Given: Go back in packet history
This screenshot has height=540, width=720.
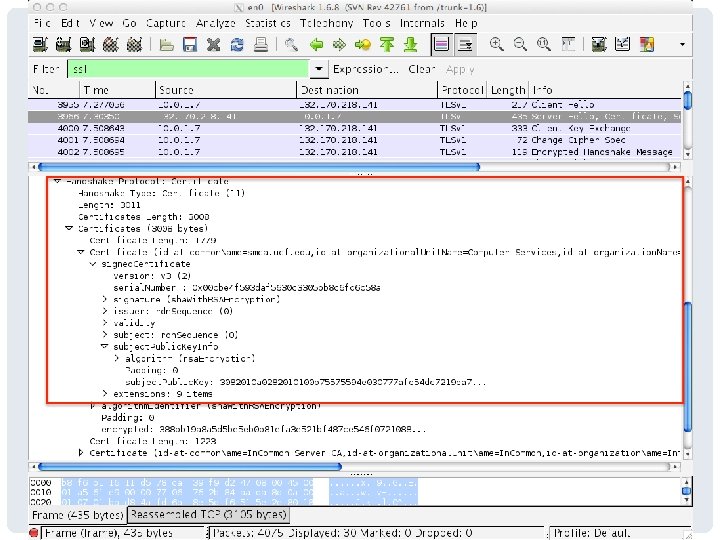Looking at the screenshot, I should [x=316, y=45].
